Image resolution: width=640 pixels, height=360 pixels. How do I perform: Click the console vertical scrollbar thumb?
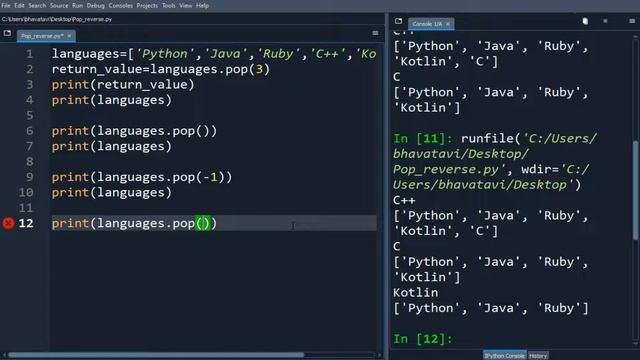tap(636, 190)
